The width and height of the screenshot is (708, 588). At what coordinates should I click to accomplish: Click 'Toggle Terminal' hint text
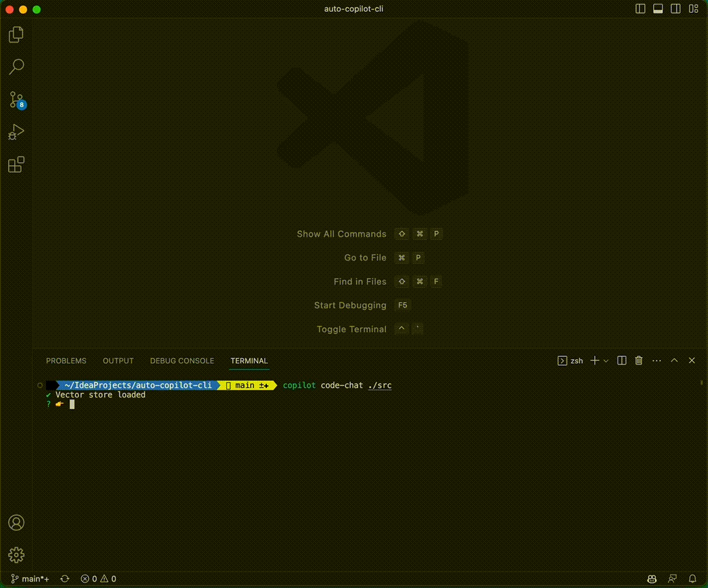(x=351, y=329)
